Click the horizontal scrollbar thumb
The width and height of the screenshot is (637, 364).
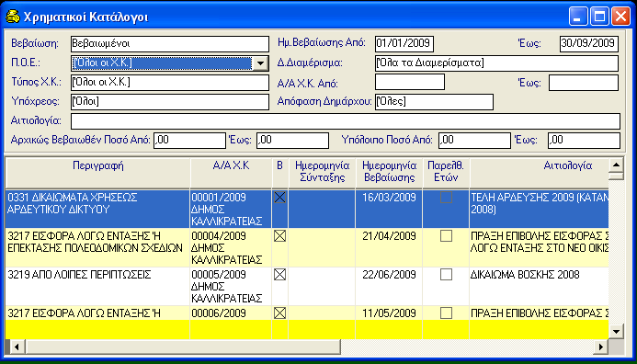click(182, 347)
